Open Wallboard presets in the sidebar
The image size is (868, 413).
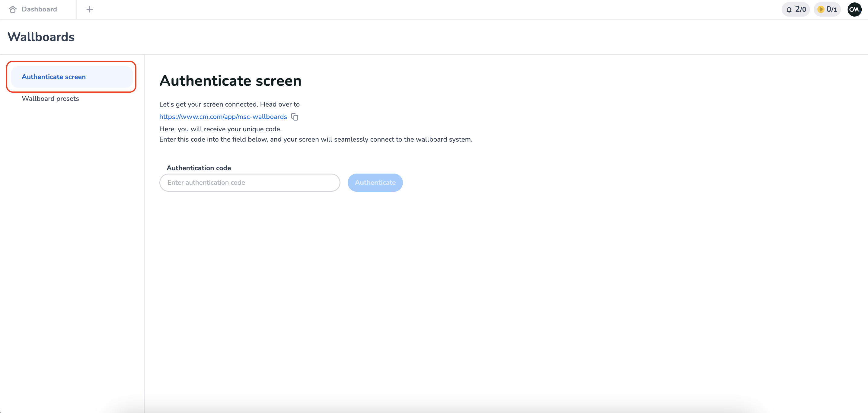[50, 98]
